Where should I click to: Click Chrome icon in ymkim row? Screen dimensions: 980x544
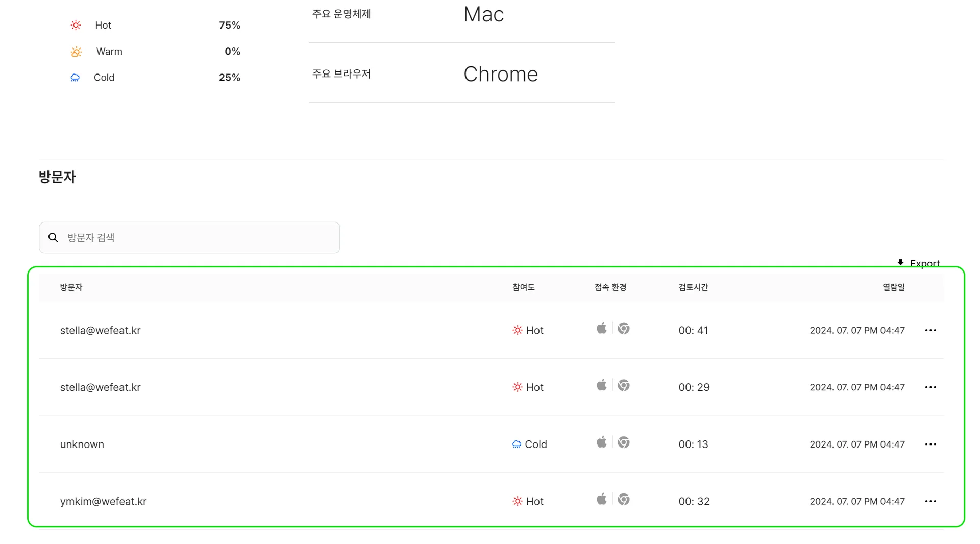pos(623,500)
